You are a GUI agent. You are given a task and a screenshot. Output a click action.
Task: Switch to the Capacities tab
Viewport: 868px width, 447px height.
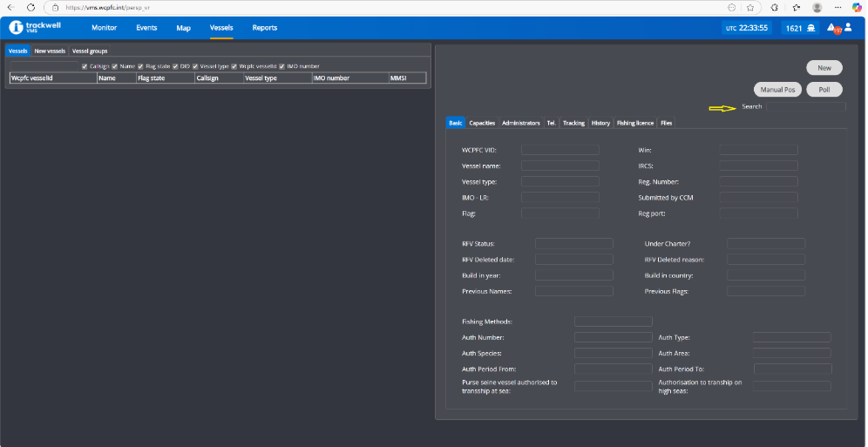click(482, 123)
